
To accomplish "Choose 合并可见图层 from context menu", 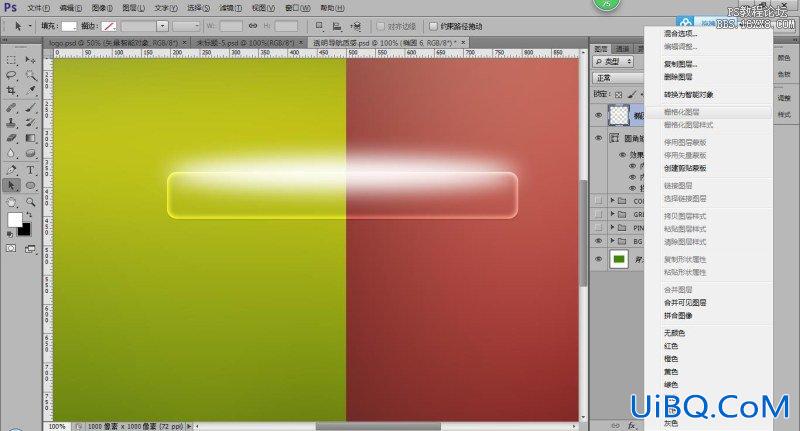I will 685,302.
